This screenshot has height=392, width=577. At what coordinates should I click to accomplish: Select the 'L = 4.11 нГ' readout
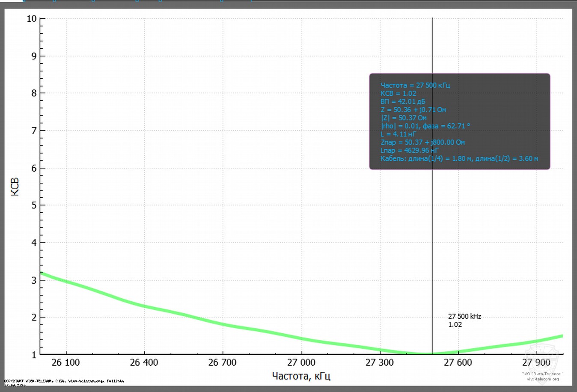tap(398, 134)
